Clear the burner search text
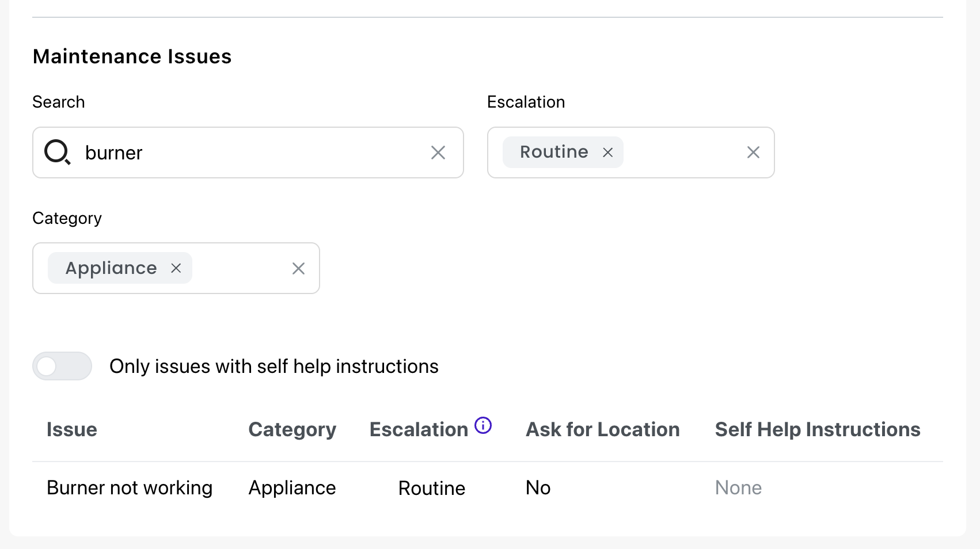980x549 pixels. point(438,152)
